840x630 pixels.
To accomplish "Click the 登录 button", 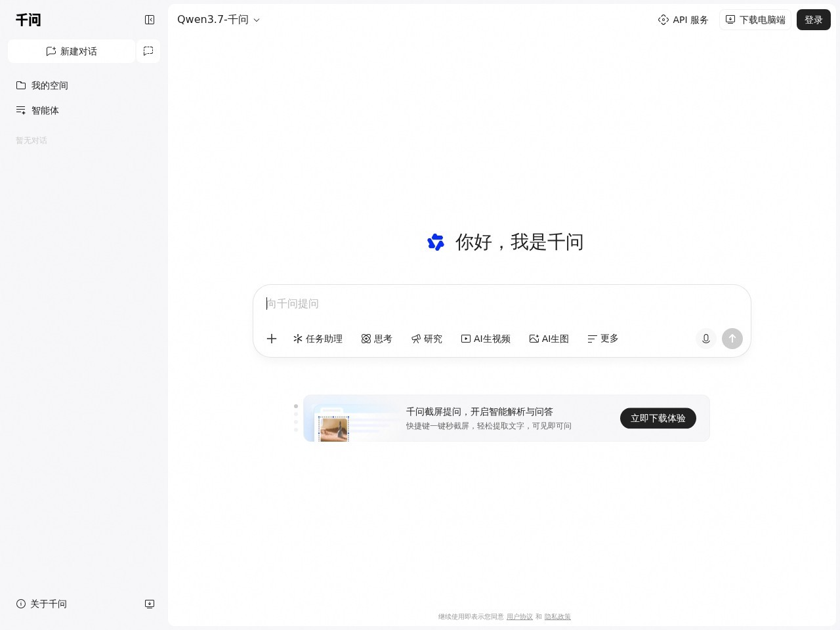I will pyautogui.click(x=814, y=20).
